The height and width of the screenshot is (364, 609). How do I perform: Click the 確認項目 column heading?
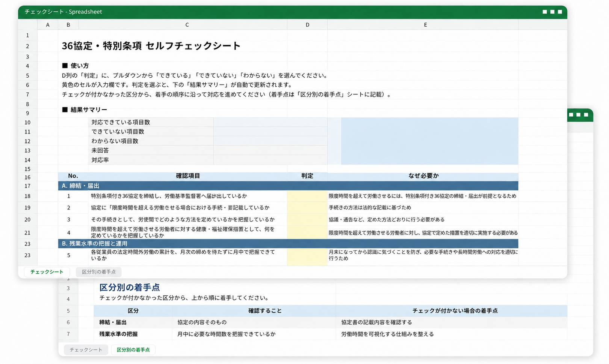(x=188, y=176)
